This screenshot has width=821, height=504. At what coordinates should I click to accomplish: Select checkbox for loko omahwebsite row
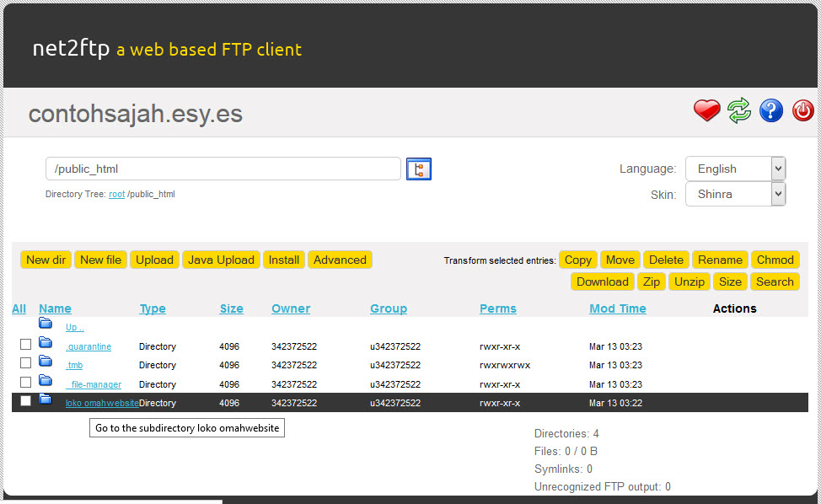click(x=25, y=401)
